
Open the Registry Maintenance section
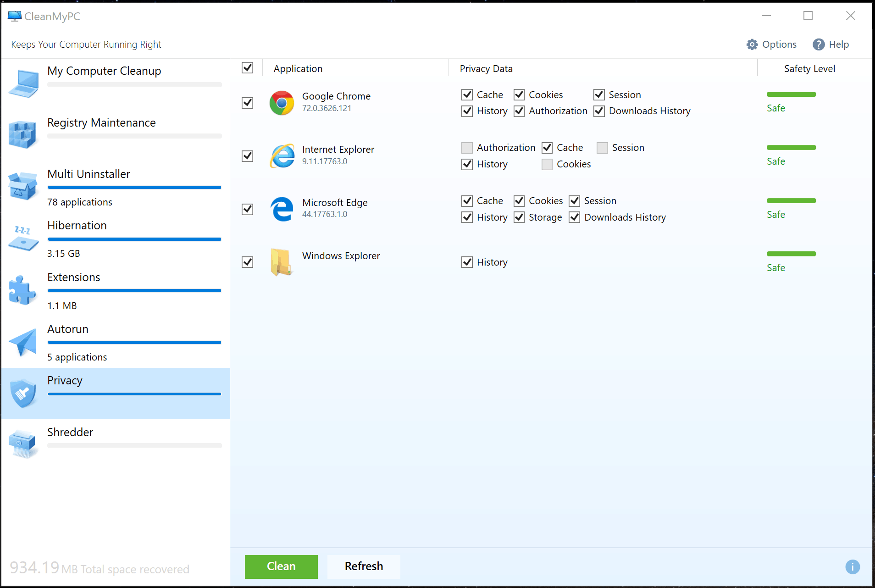point(116,135)
